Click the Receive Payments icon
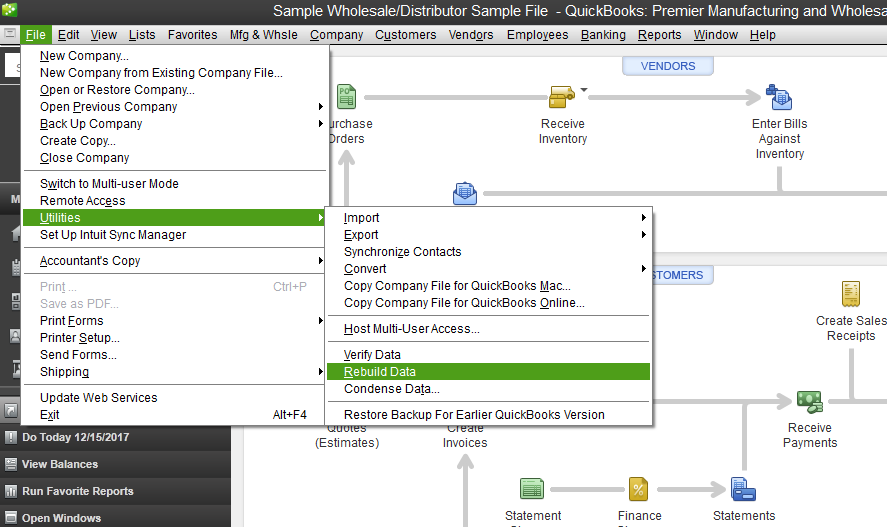887x527 pixels. click(x=809, y=402)
